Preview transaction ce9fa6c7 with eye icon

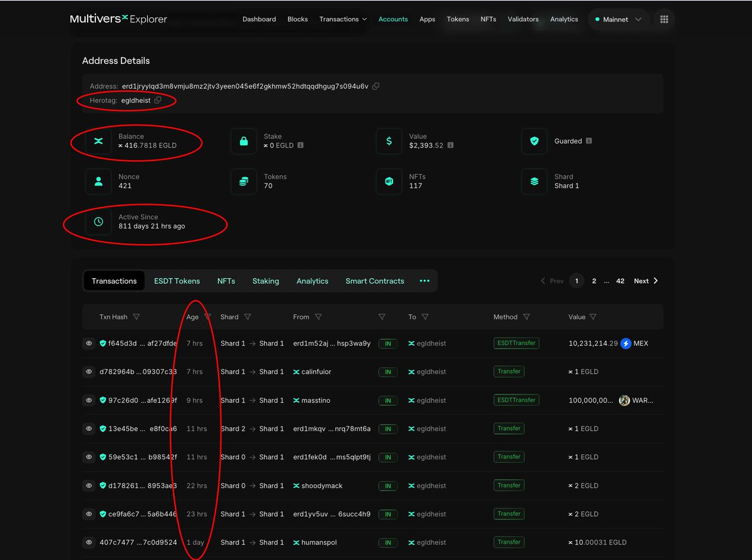(89, 514)
